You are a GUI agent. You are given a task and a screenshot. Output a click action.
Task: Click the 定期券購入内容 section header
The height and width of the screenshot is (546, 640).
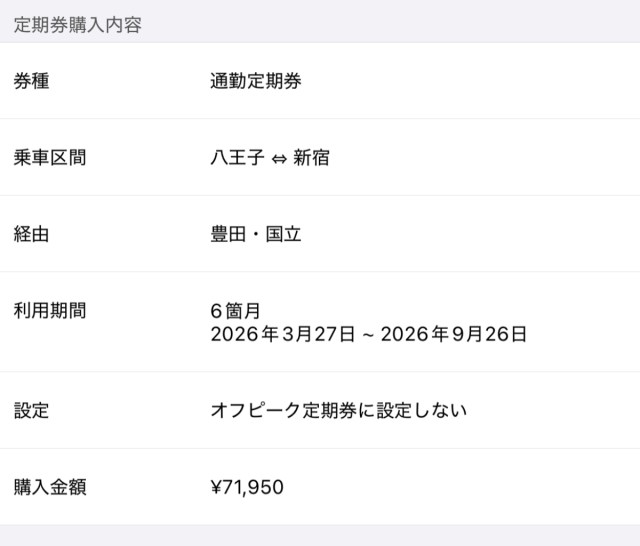coord(78,26)
